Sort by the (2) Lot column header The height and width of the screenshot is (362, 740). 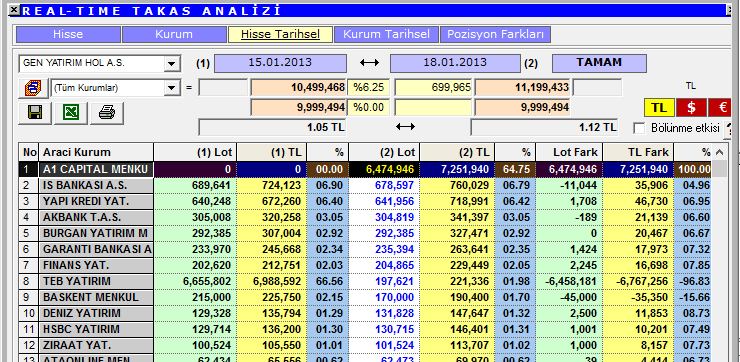pos(384,152)
